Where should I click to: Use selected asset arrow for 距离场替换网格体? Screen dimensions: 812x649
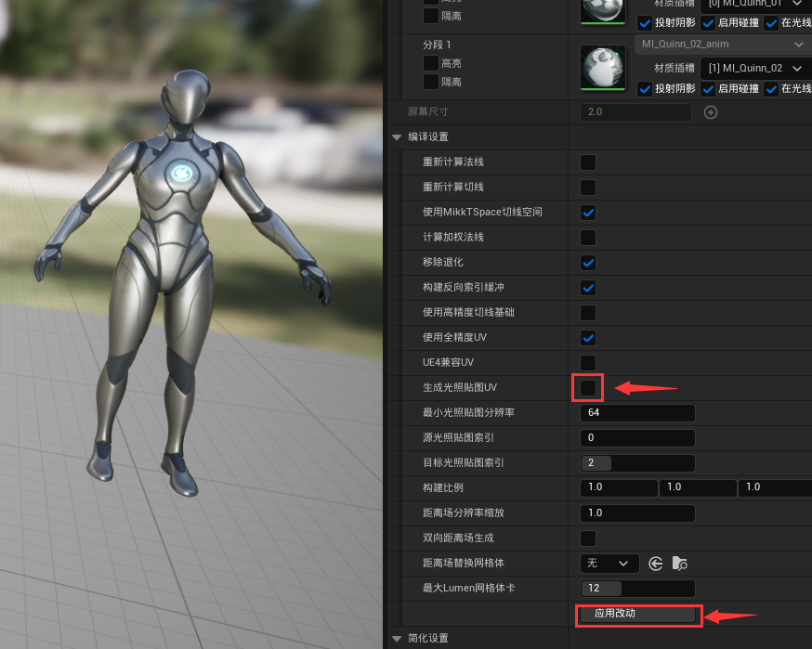click(x=656, y=564)
